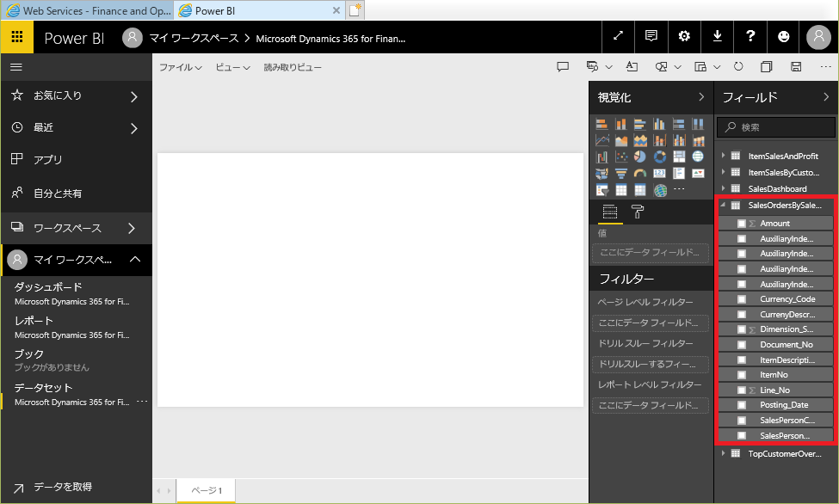The height and width of the screenshot is (504, 839).
Task: Expand お気に入り favorites flyout
Action: coord(133,96)
